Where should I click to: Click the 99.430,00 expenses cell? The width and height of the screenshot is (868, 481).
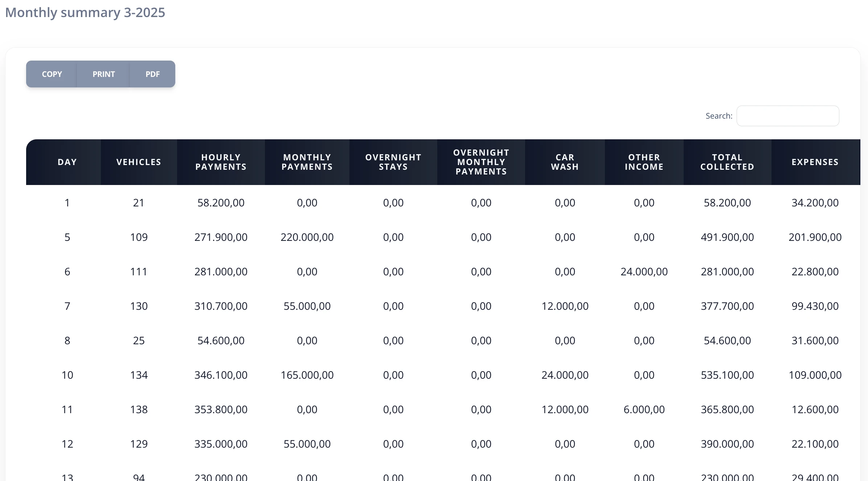click(x=815, y=306)
